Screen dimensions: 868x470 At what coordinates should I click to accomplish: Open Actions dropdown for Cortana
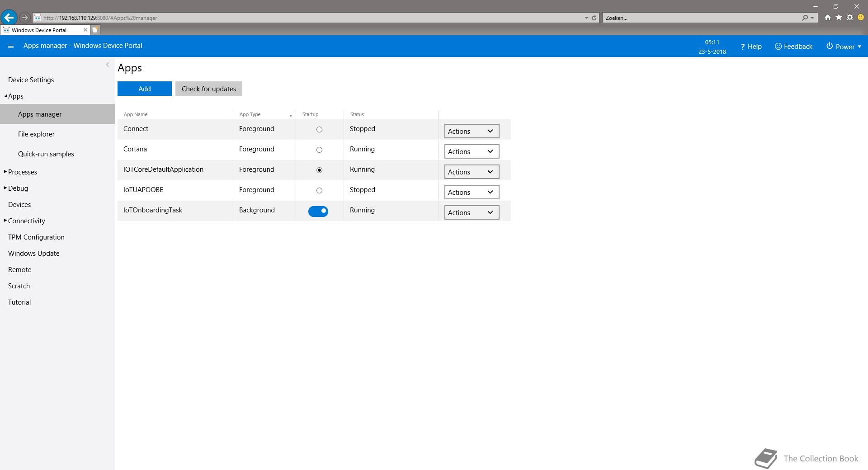pyautogui.click(x=472, y=151)
